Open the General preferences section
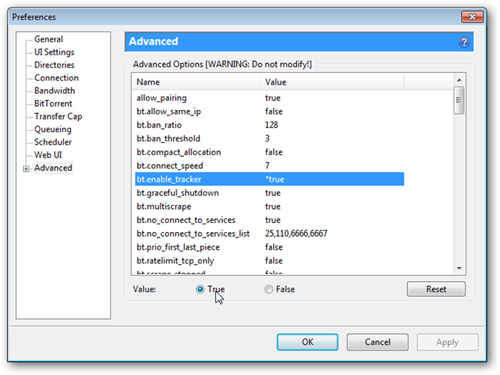 pos(49,39)
